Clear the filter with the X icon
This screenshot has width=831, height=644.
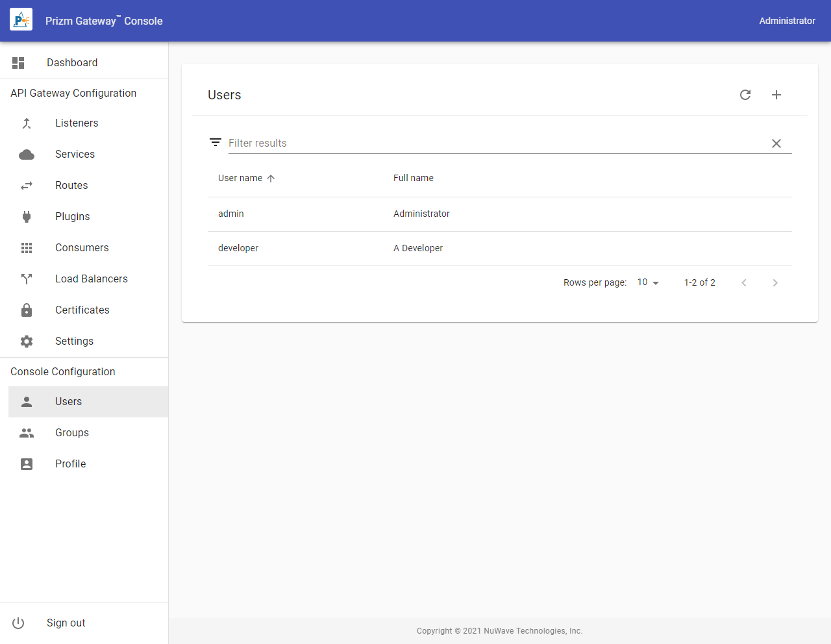pos(776,143)
